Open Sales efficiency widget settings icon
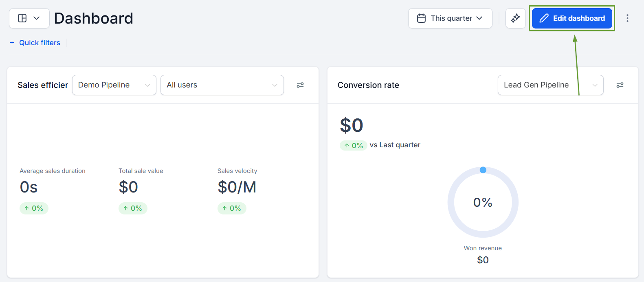 (300, 85)
